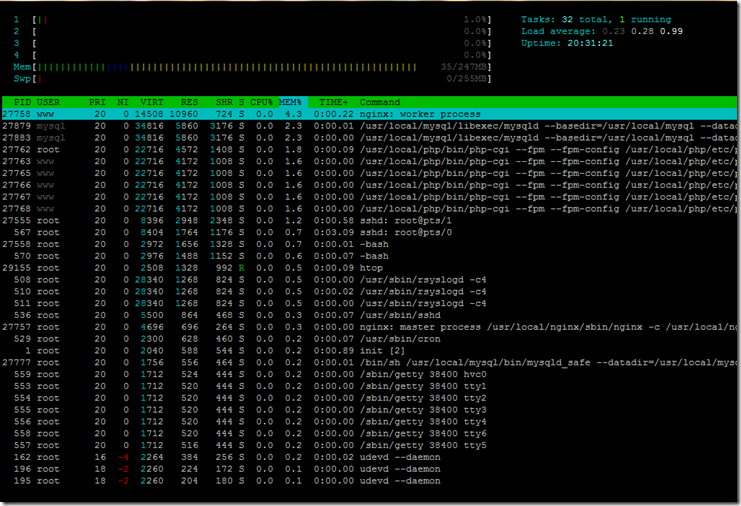Image resolution: width=741 pixels, height=506 pixels.
Task: Click the CPU 2 usage meter
Action: coord(252,31)
